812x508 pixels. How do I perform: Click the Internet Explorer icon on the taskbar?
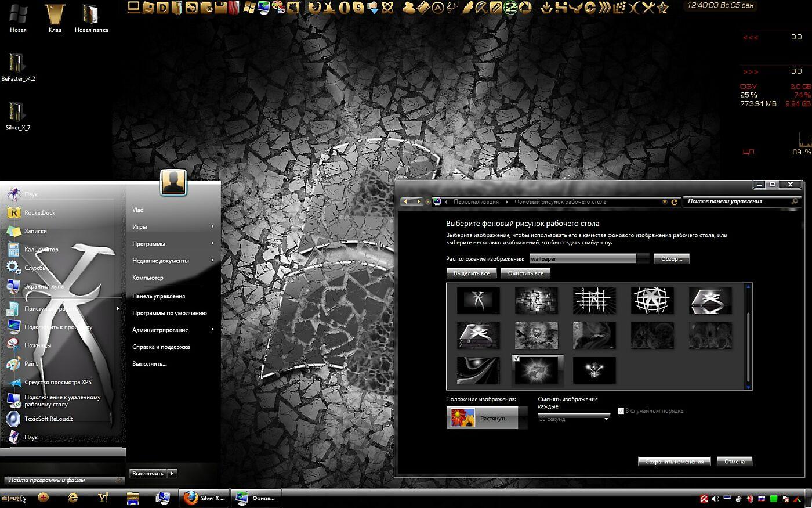(73, 498)
